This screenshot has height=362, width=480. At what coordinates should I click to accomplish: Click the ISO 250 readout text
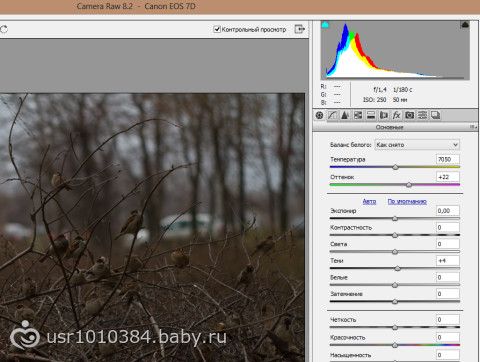click(375, 100)
